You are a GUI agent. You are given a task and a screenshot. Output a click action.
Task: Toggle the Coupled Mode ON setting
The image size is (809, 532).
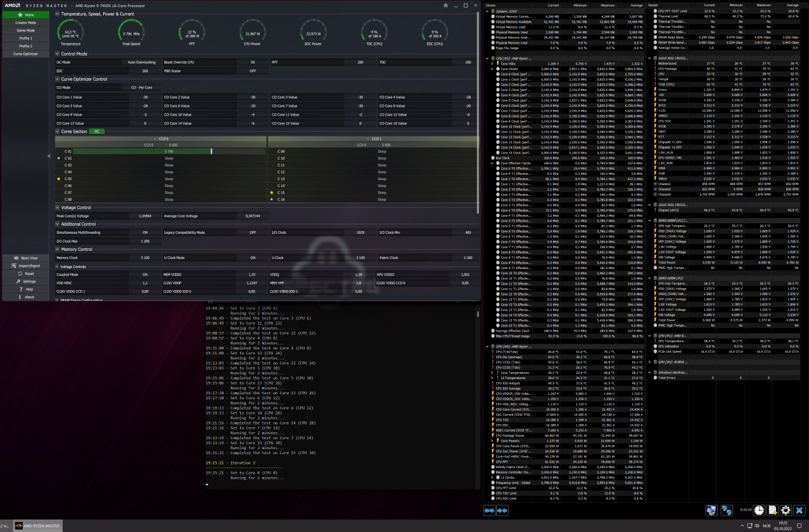coord(145,274)
